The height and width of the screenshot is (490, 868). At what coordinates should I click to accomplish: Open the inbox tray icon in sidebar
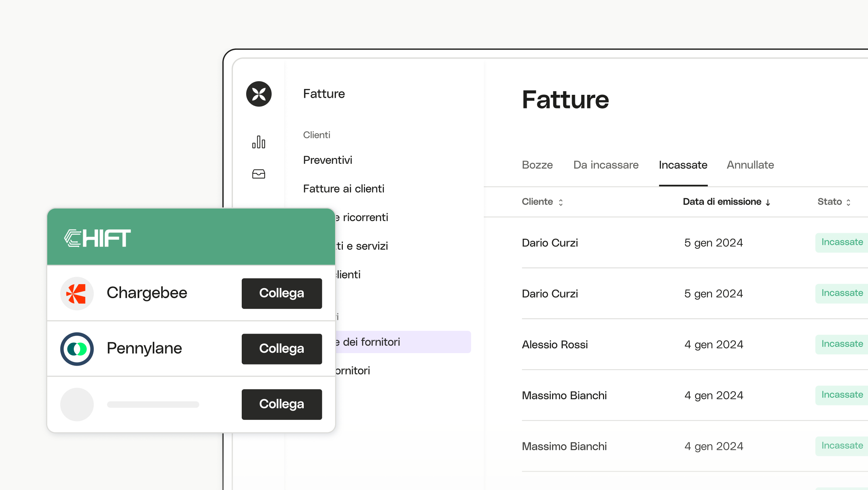259,174
